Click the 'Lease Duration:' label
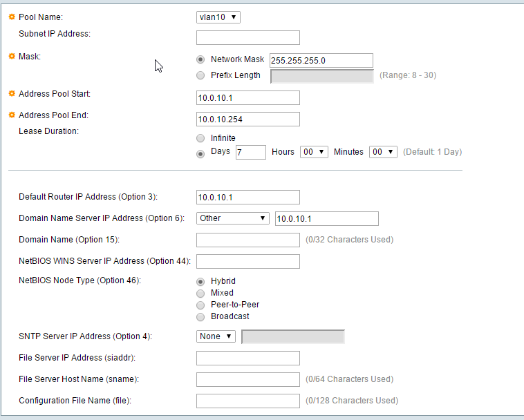Image resolution: width=524 pixels, height=420 pixels. [49, 131]
